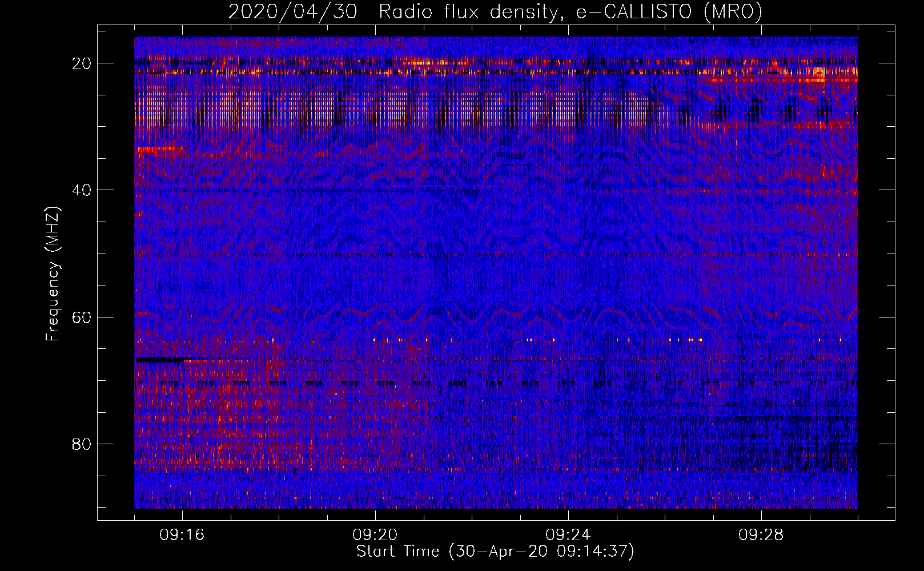924x571 pixels.
Task: Click the 09:16 time tick label
Action: click(182, 535)
